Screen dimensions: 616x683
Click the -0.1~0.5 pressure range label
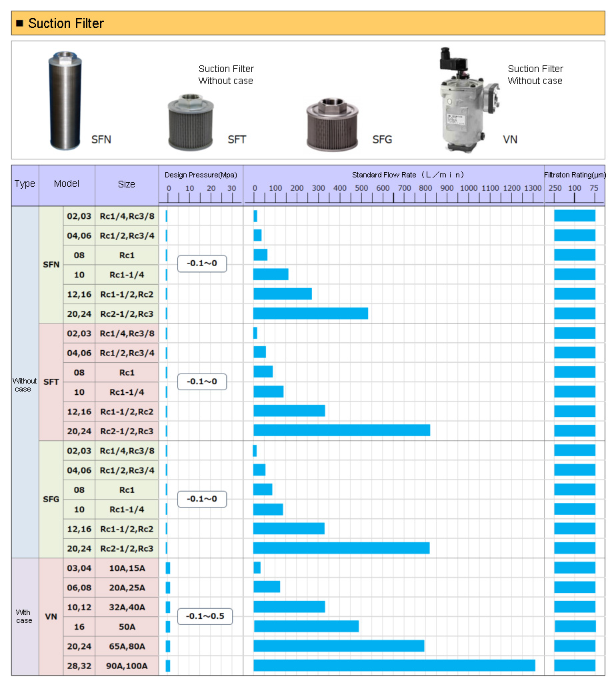(205, 616)
